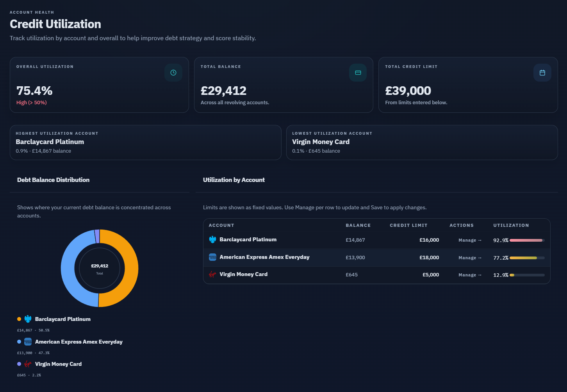The width and height of the screenshot is (567, 392).
Task: Click blue American Express segment of donut chart
Action: (x=68, y=269)
